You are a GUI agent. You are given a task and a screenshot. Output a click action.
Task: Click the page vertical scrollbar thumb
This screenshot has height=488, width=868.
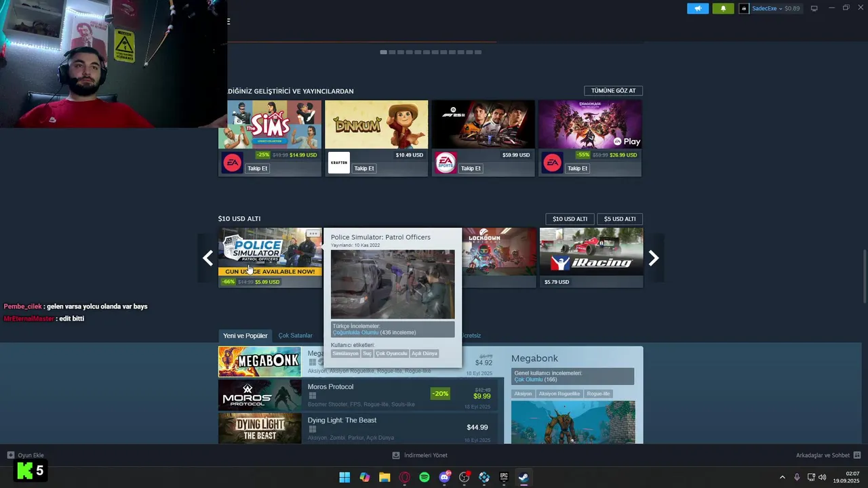[865, 277]
